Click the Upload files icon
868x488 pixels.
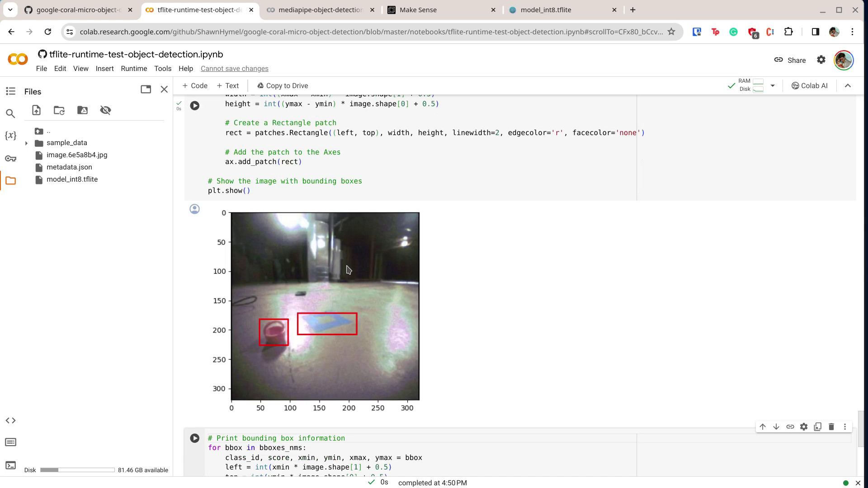(36, 110)
